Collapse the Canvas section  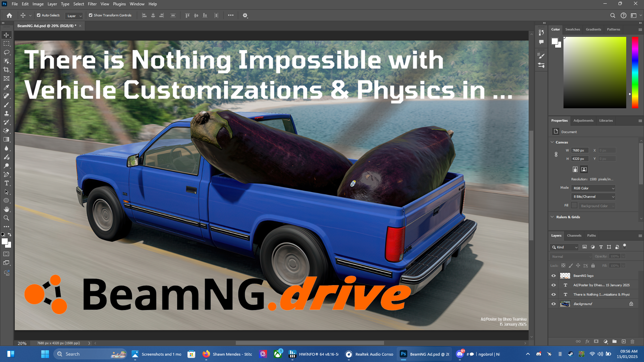[552, 142]
